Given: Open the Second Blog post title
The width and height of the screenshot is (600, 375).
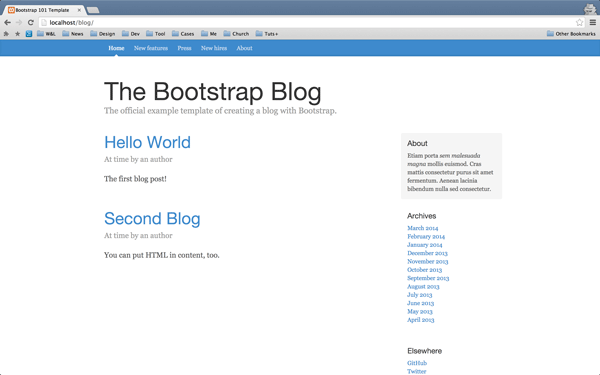Looking at the screenshot, I should pos(152,218).
